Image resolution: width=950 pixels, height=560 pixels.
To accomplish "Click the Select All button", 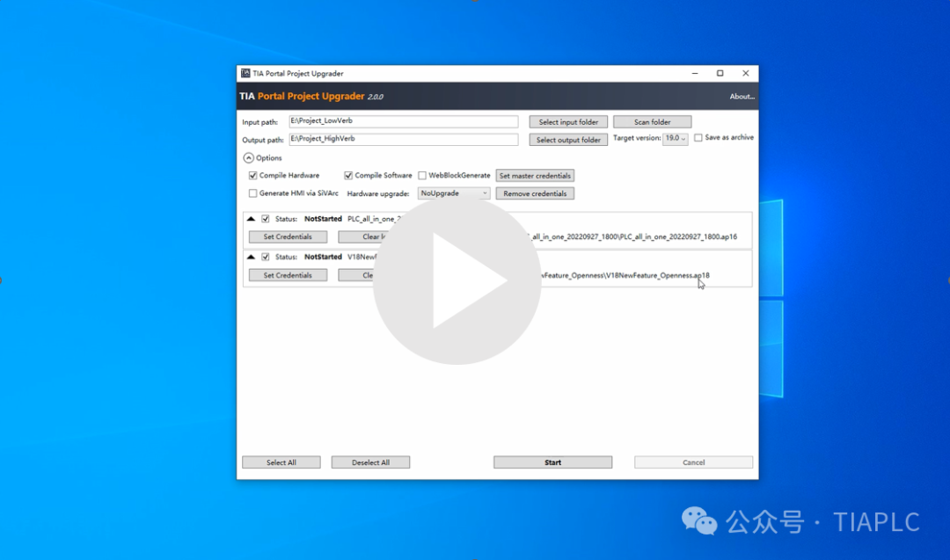I will pyautogui.click(x=281, y=462).
